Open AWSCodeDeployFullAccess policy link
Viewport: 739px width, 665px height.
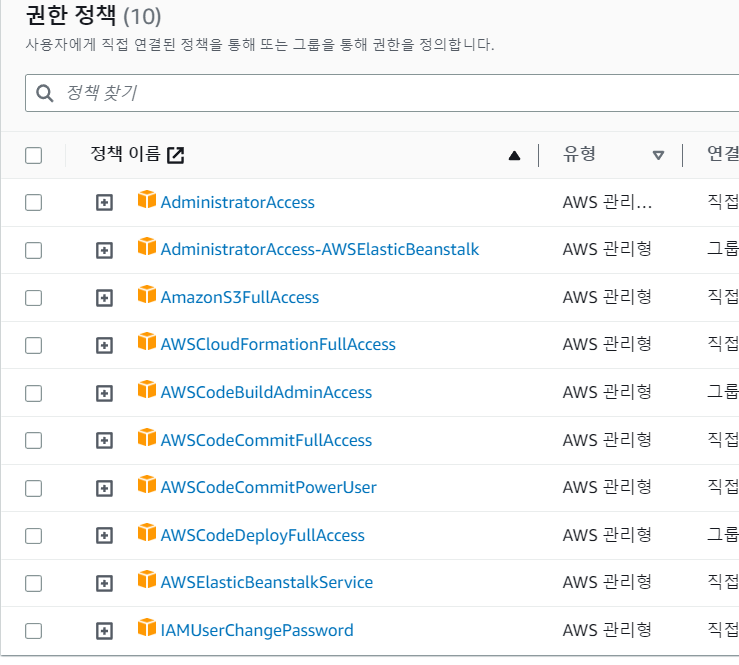point(263,535)
